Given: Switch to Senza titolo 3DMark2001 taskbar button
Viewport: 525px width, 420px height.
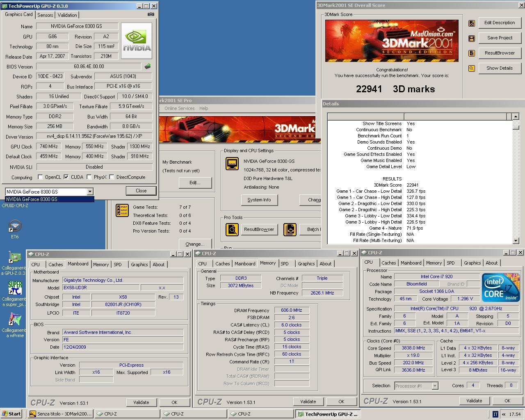Looking at the screenshot, I should tap(61, 414).
